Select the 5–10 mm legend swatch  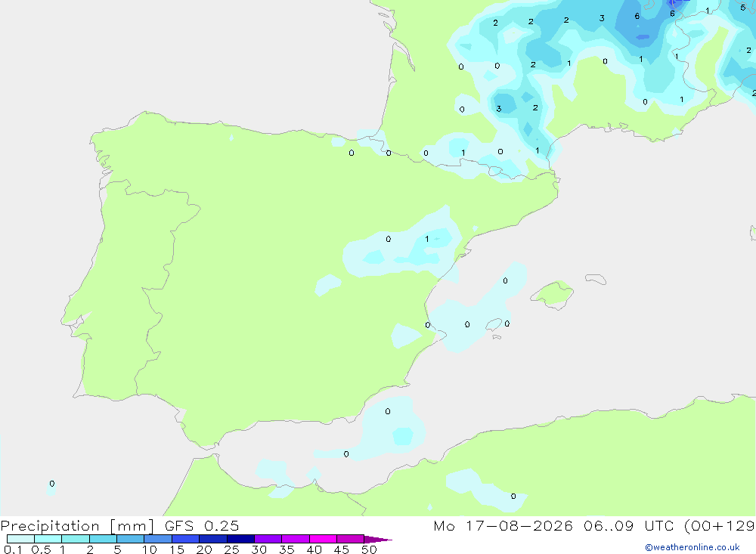131,539
